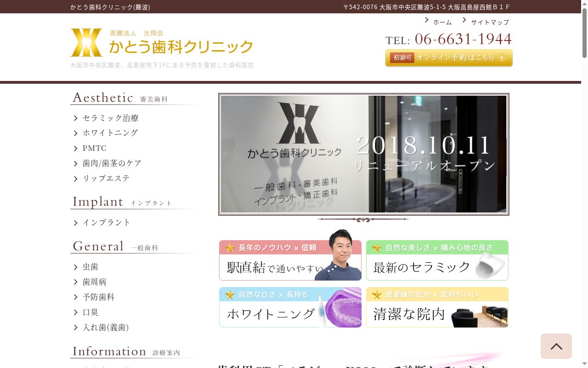This screenshot has width=588, height=368.
Task: Open 歯肉/歯茎のケア menu item
Action: (112, 163)
